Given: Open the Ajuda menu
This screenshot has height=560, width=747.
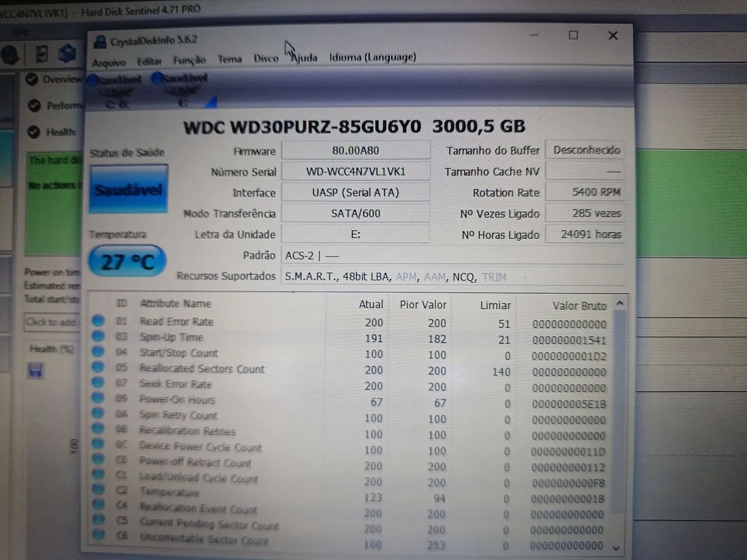Looking at the screenshot, I should [305, 58].
